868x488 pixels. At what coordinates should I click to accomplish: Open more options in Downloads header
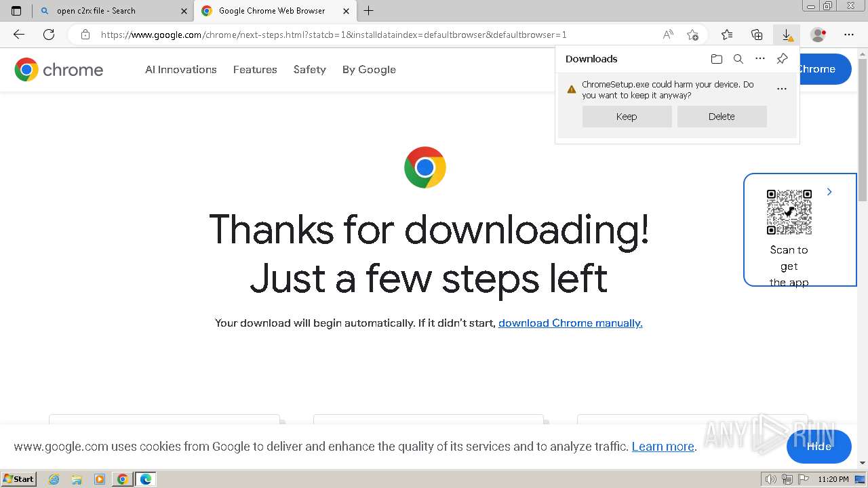click(x=760, y=59)
